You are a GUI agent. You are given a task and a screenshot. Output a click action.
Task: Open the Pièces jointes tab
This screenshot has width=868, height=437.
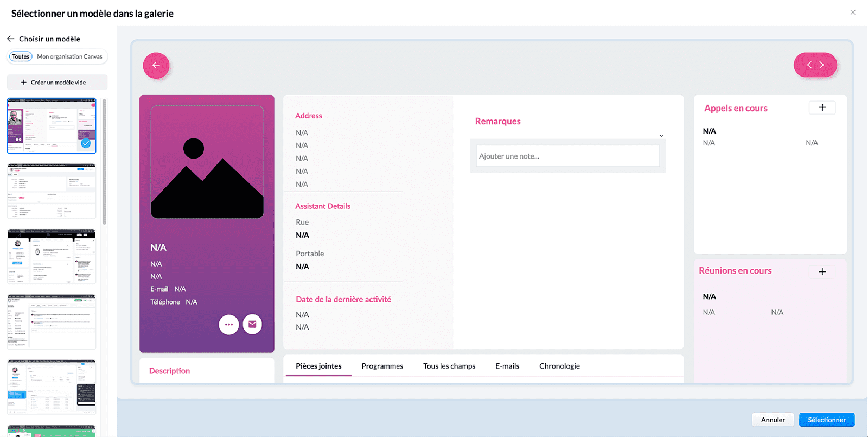pyautogui.click(x=318, y=366)
